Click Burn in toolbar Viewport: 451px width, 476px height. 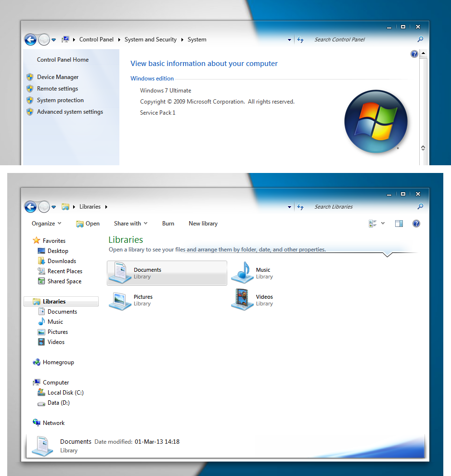[168, 224]
